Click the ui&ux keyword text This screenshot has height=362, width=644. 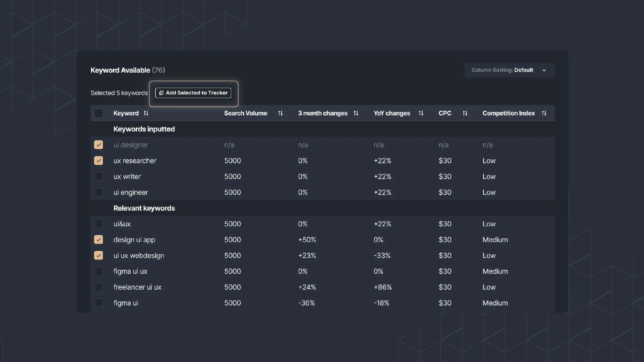(122, 224)
